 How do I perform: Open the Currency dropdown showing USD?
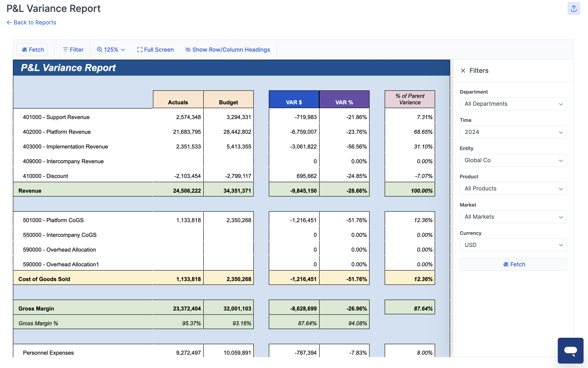(513, 245)
